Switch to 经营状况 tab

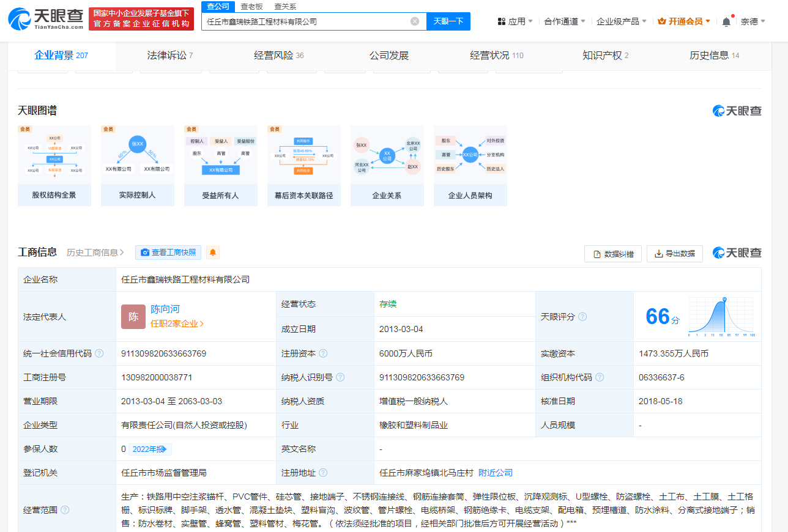coord(497,56)
